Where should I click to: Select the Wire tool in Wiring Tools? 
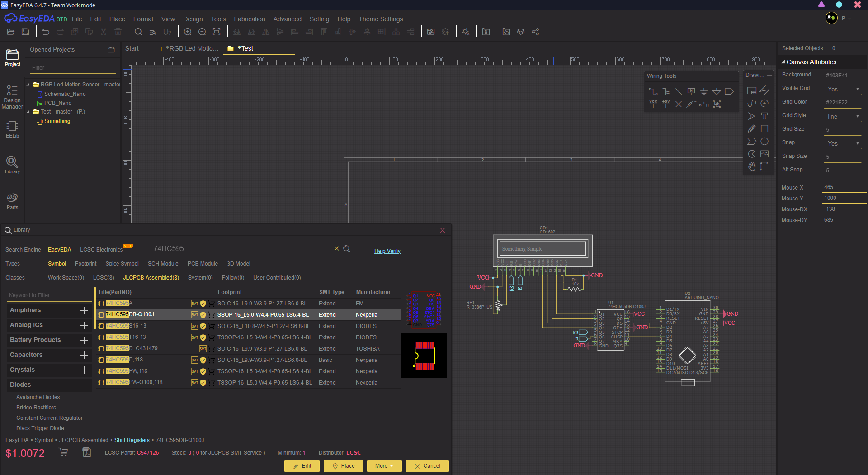tap(653, 91)
